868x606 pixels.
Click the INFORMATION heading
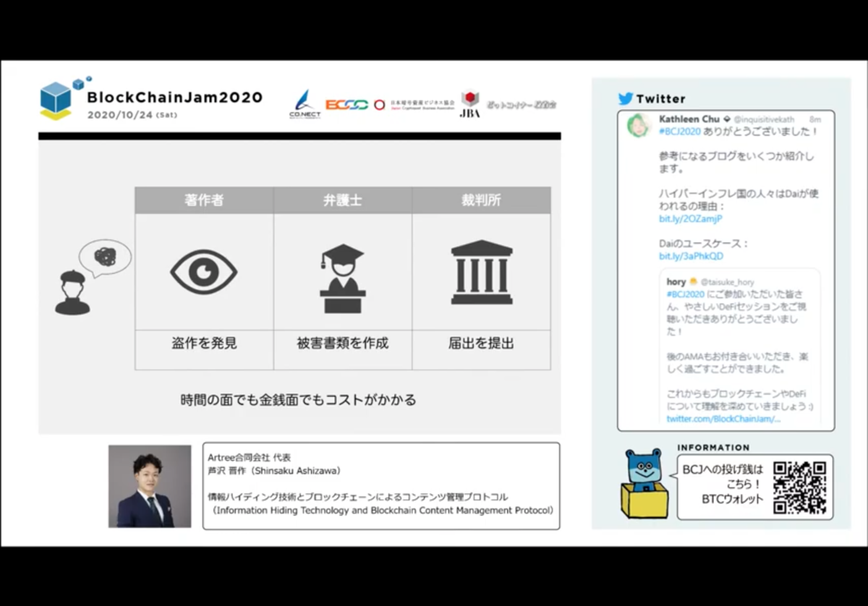coord(713,448)
